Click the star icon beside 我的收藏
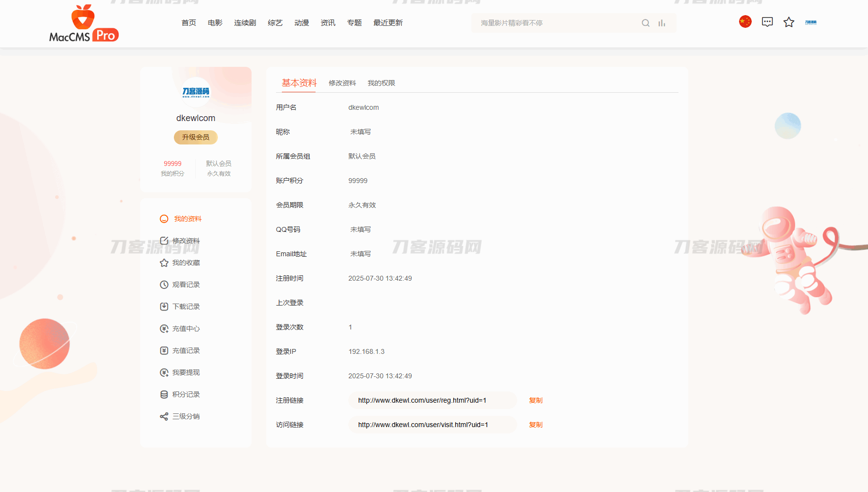The image size is (868, 492). [164, 263]
